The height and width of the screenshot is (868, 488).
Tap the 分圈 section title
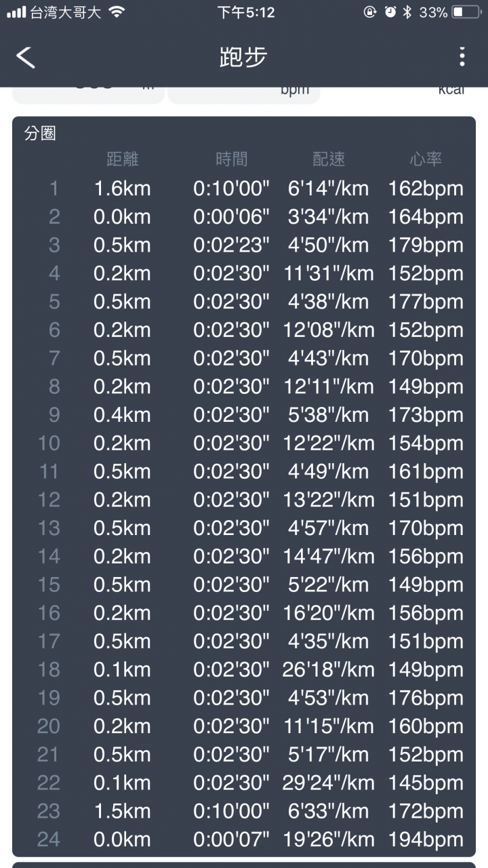pyautogui.click(x=40, y=134)
